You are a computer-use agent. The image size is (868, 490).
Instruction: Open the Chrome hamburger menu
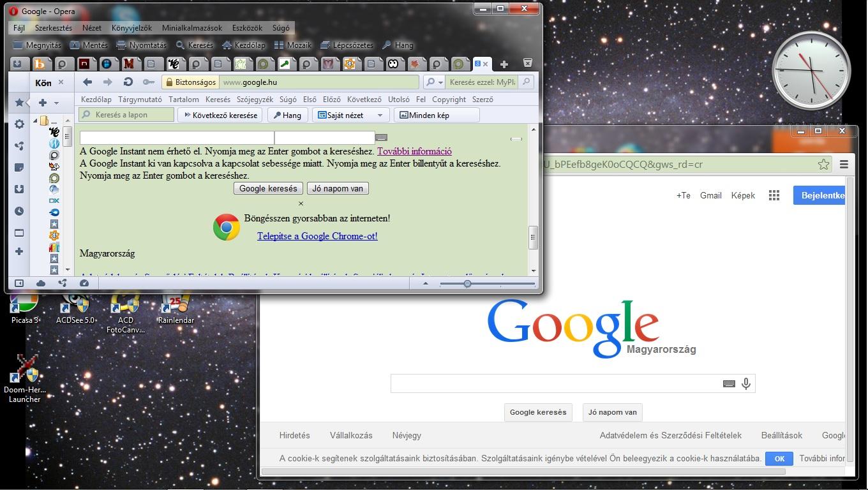pyautogui.click(x=844, y=164)
